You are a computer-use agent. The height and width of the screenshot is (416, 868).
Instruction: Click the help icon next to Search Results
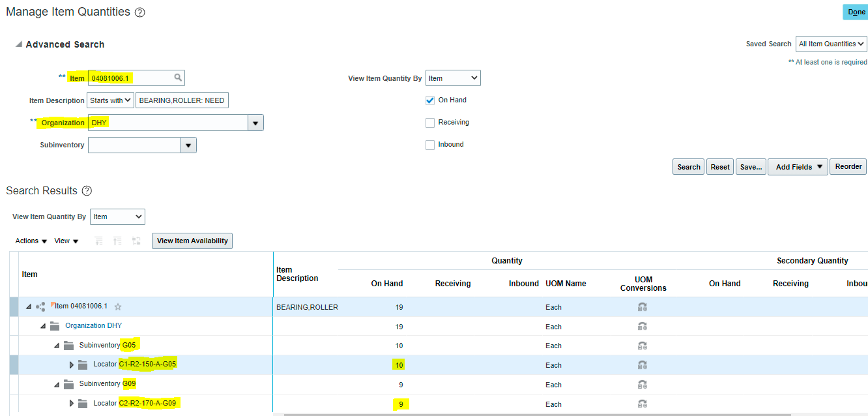[x=87, y=191]
